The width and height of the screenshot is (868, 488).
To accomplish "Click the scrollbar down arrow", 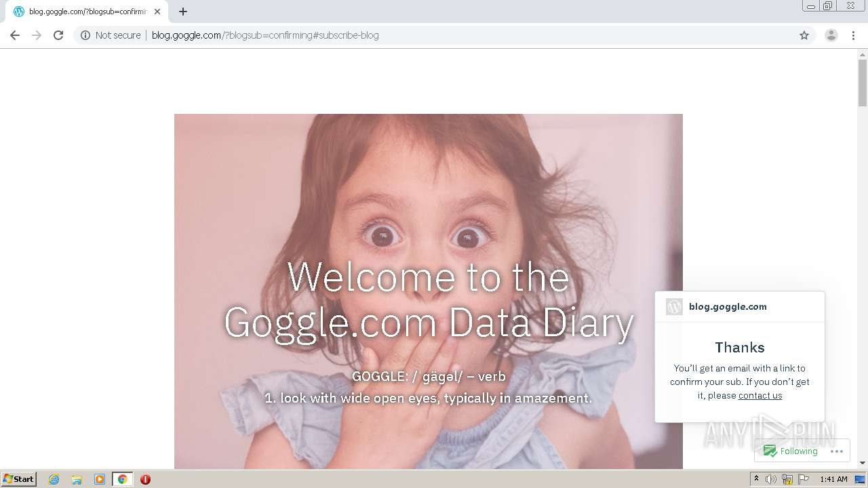I will (x=863, y=463).
